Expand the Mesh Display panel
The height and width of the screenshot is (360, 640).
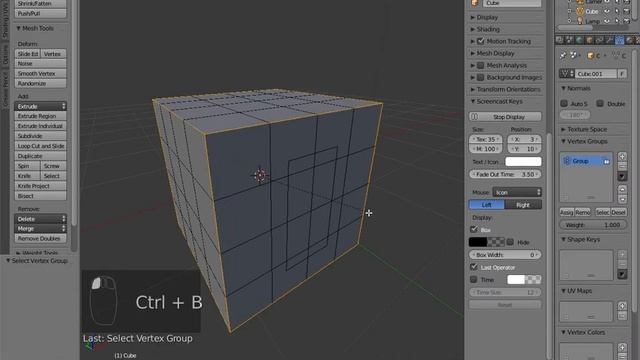coord(492,53)
